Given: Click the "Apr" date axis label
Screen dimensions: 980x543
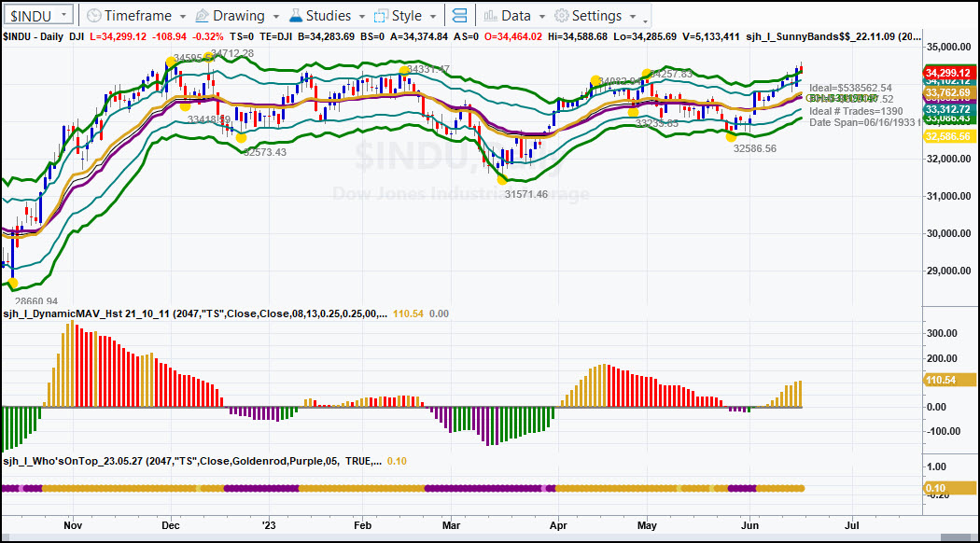Looking at the screenshot, I should coord(558,525).
